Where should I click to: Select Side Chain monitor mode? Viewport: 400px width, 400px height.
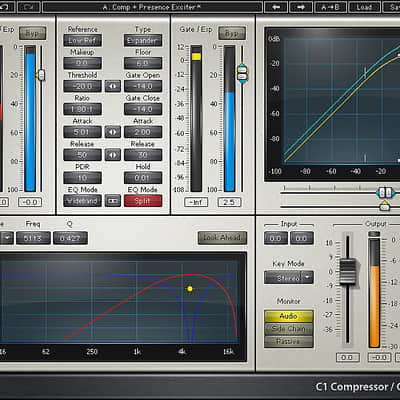289,329
